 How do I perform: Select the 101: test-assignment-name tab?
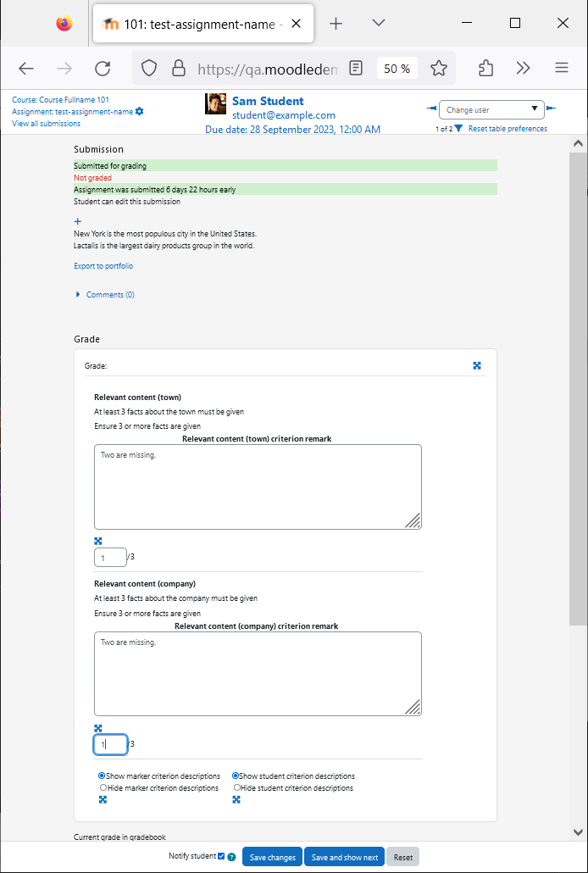click(203, 24)
